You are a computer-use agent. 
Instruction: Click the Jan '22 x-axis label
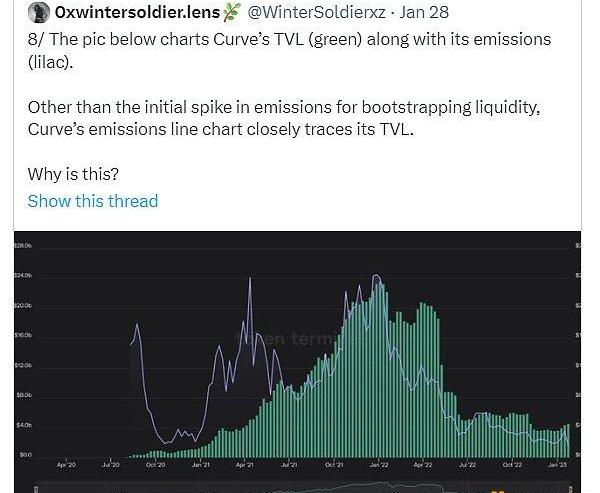click(378, 465)
